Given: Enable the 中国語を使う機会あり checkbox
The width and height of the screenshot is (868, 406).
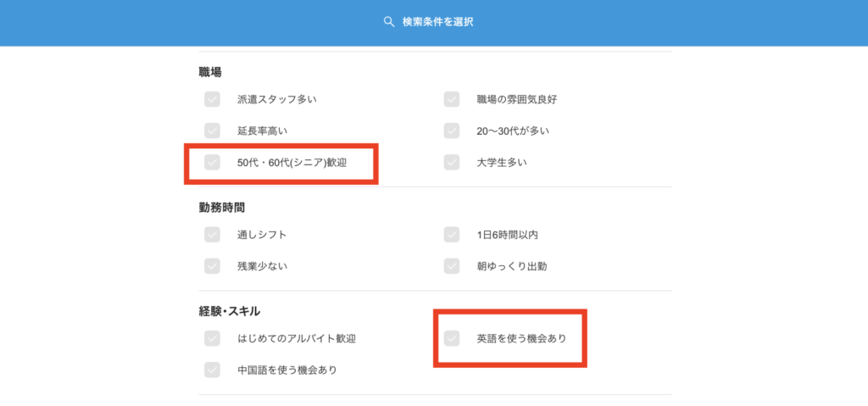Looking at the screenshot, I should [x=212, y=370].
